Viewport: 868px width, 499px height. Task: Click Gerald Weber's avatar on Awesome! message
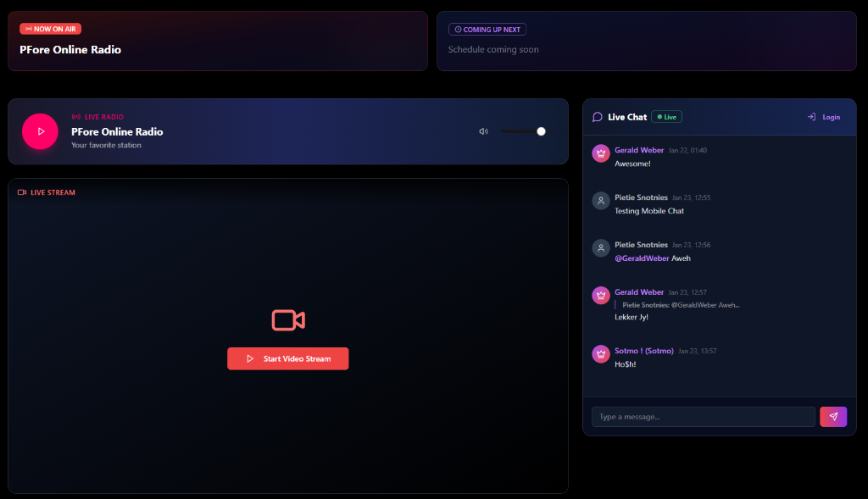pos(601,153)
